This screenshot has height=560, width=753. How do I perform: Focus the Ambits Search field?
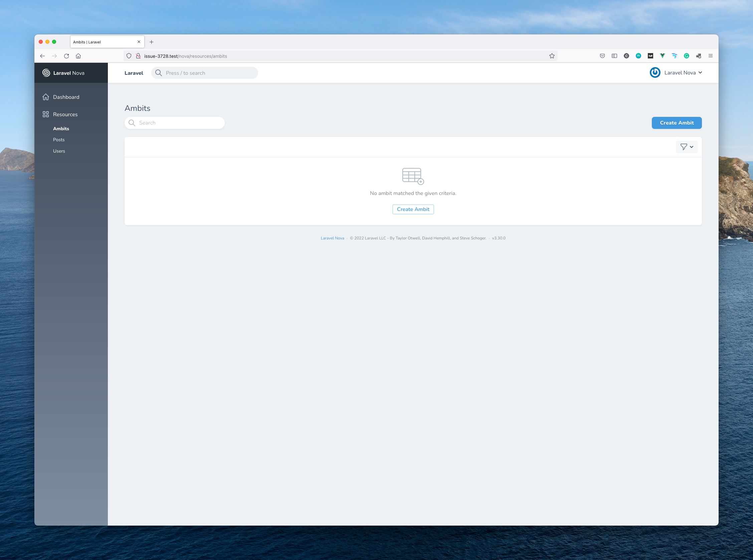click(175, 123)
